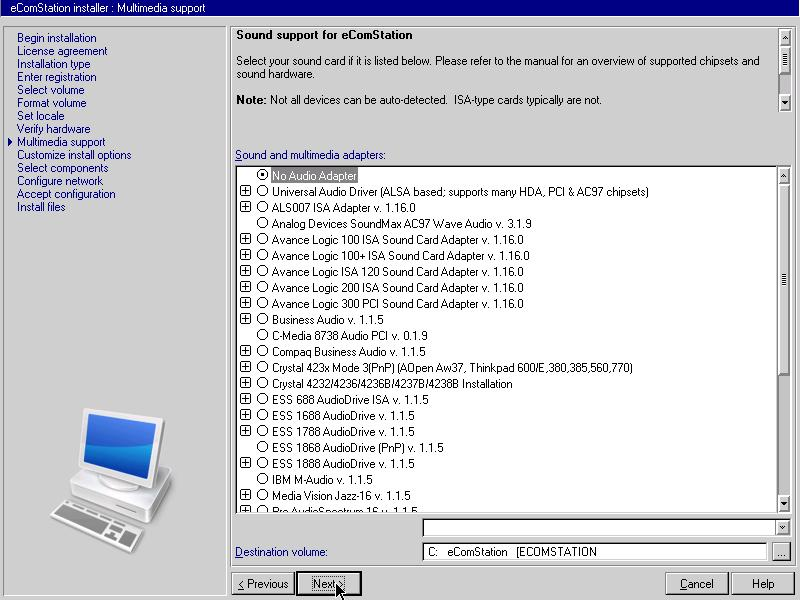Image resolution: width=800 pixels, height=600 pixels.
Task: Select Avance Logic 200 ISA radio button
Action: point(262,287)
